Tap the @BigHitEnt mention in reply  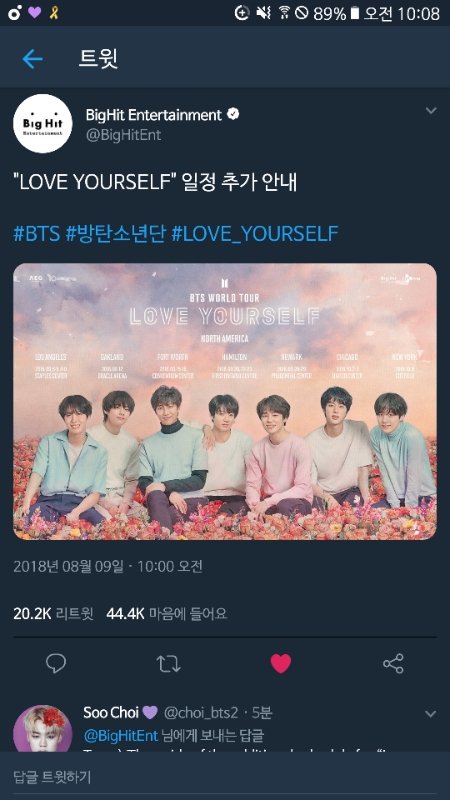tap(121, 735)
